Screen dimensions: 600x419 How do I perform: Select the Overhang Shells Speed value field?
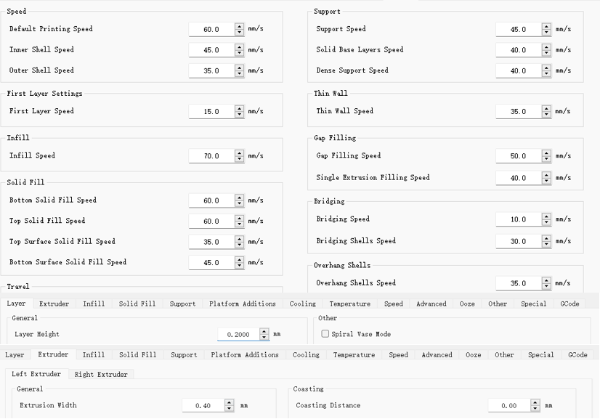[x=517, y=284]
